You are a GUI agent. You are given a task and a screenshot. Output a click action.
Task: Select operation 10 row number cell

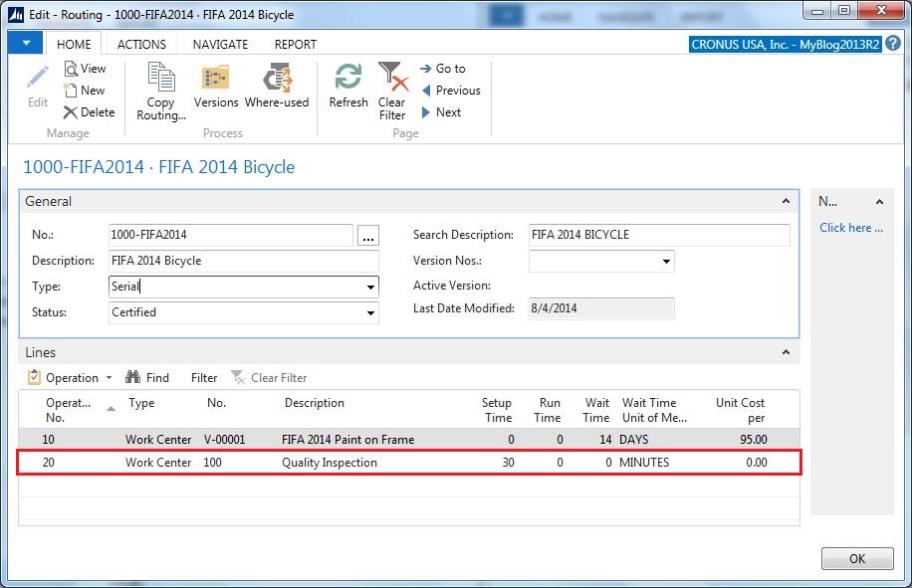(x=48, y=440)
